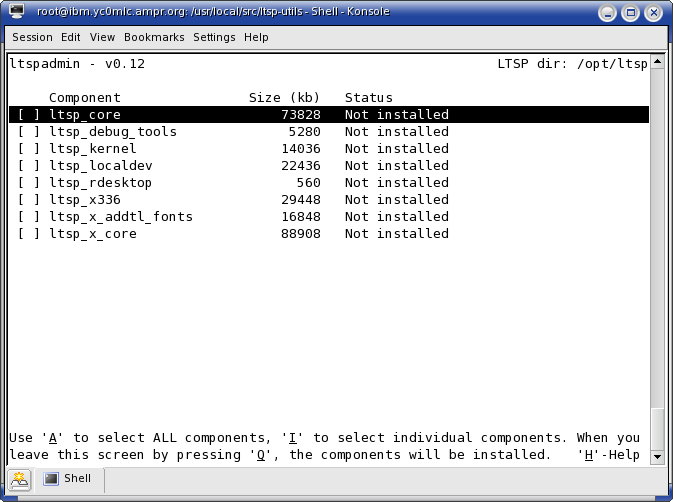This screenshot has height=502, width=673.
Task: Click the scrollbar up arrow
Action: [x=657, y=63]
